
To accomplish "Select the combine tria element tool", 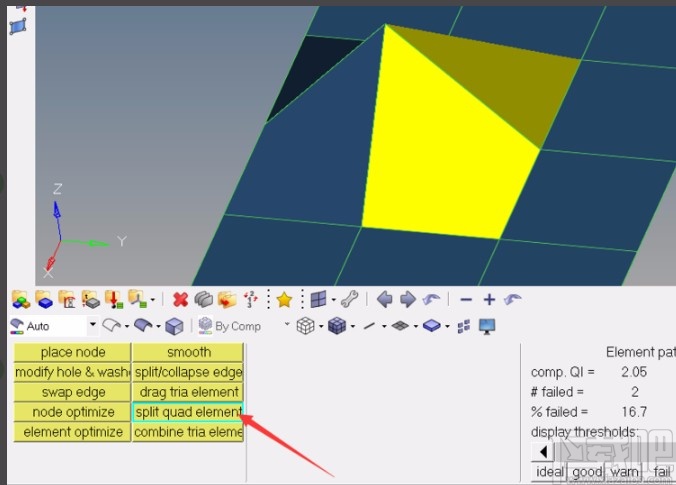I will 188,432.
